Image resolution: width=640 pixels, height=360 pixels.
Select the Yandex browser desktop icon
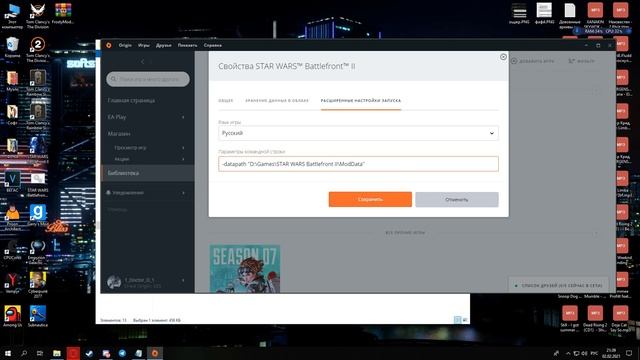(x=12, y=282)
